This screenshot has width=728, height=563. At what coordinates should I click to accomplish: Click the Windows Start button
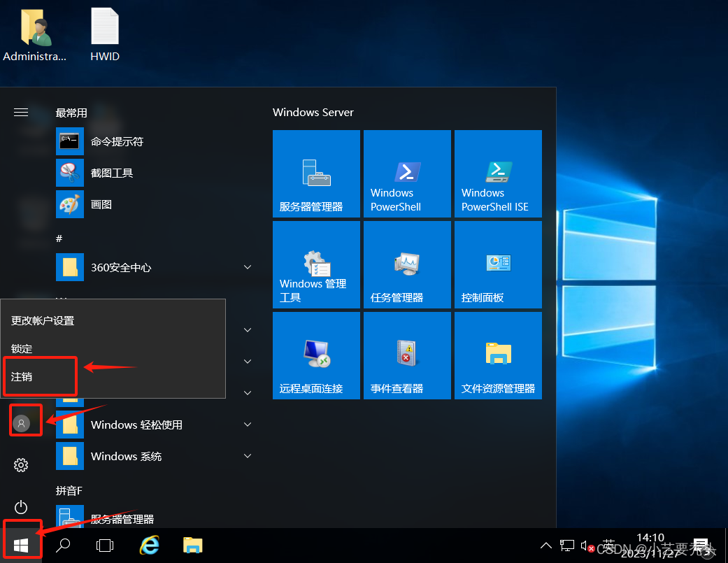tap(21, 546)
